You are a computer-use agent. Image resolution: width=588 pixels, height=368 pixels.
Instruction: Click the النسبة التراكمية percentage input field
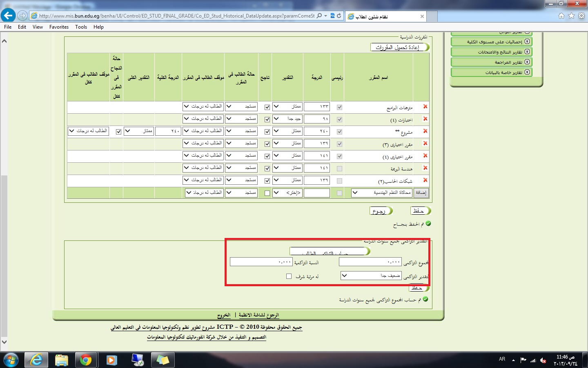click(x=261, y=262)
